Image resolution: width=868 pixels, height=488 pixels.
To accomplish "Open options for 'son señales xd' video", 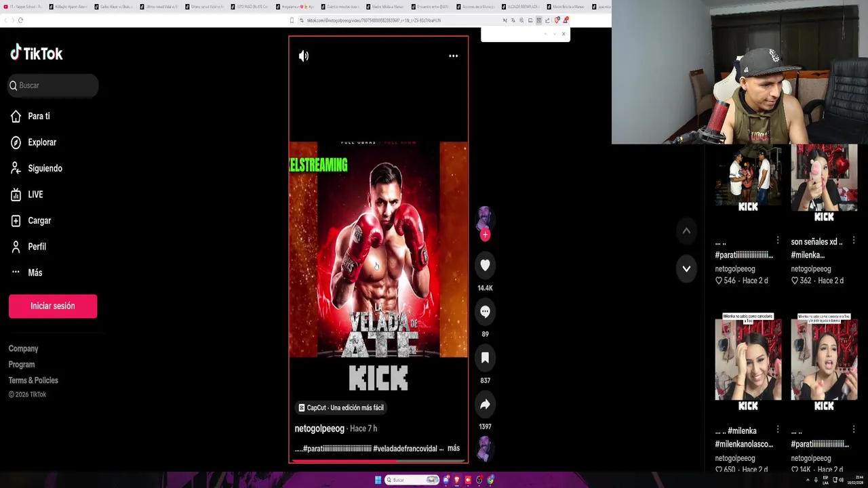I will 854,241.
